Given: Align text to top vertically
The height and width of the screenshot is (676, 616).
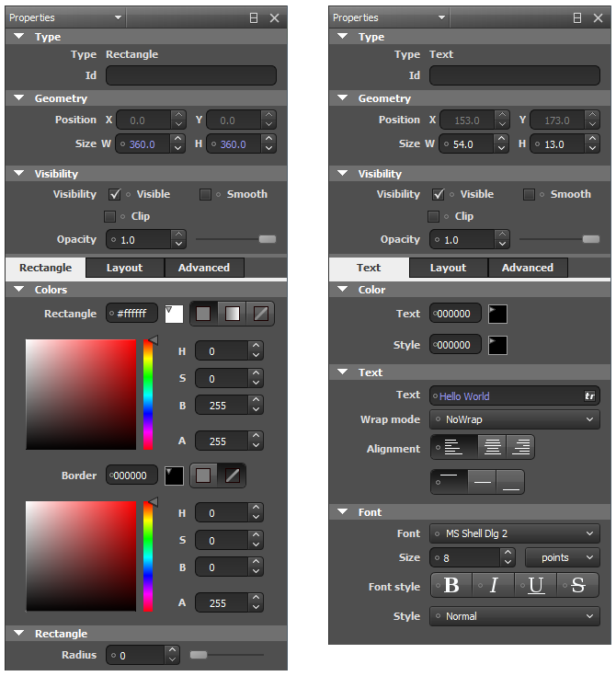Looking at the screenshot, I should 449,482.
